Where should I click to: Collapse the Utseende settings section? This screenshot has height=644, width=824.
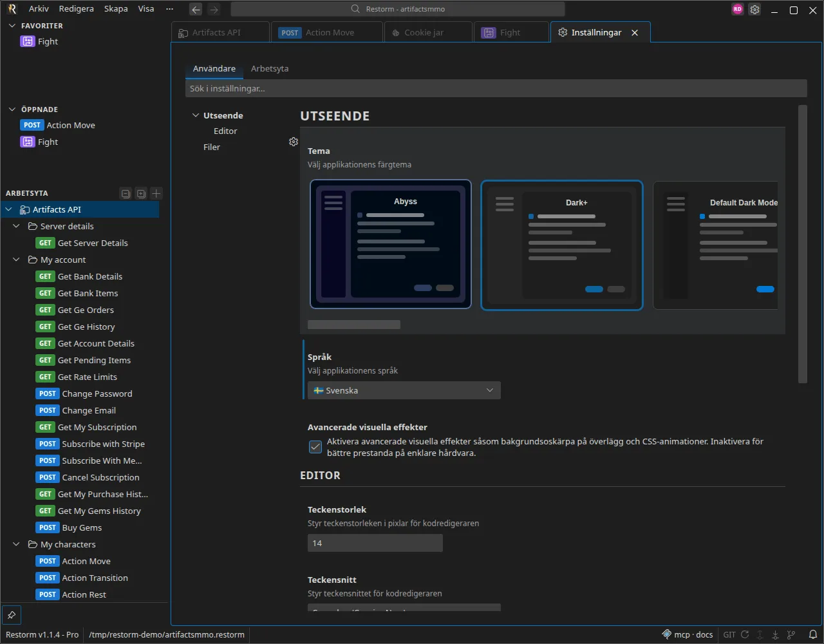coord(196,115)
